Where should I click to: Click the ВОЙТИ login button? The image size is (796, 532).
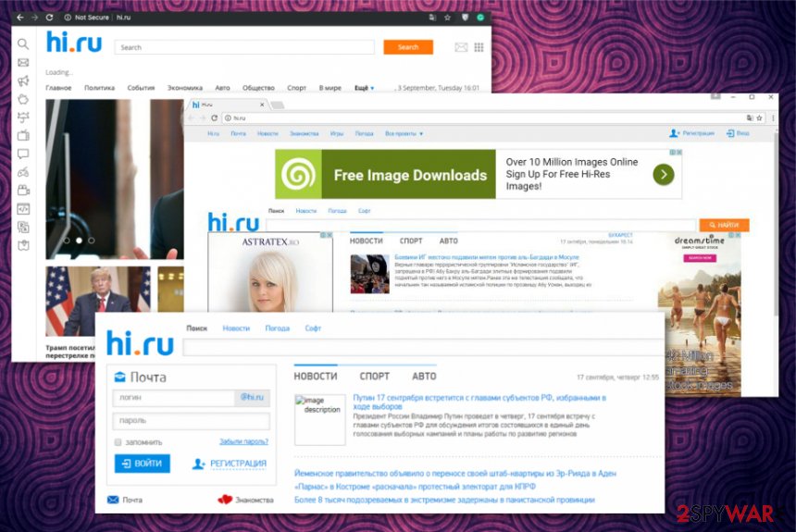pyautogui.click(x=143, y=464)
